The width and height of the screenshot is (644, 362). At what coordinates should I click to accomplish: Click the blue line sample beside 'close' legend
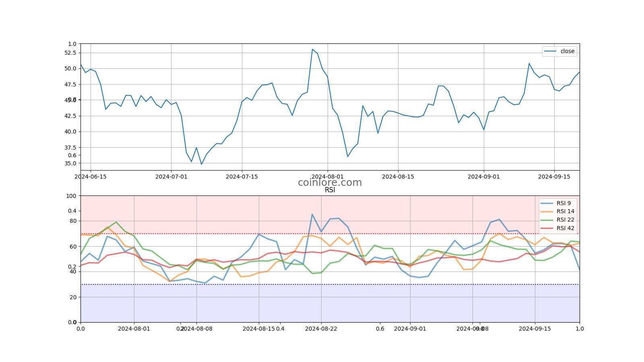tap(550, 51)
